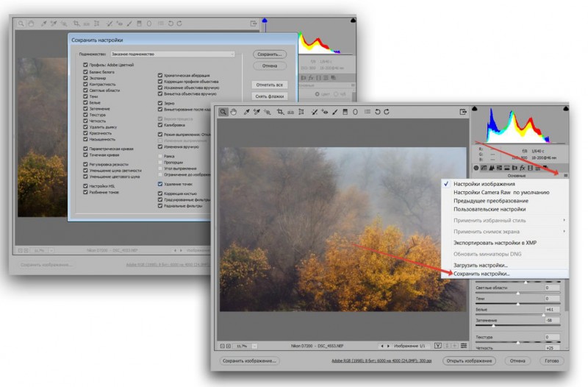Open the Effects fx panel tab

523,168
